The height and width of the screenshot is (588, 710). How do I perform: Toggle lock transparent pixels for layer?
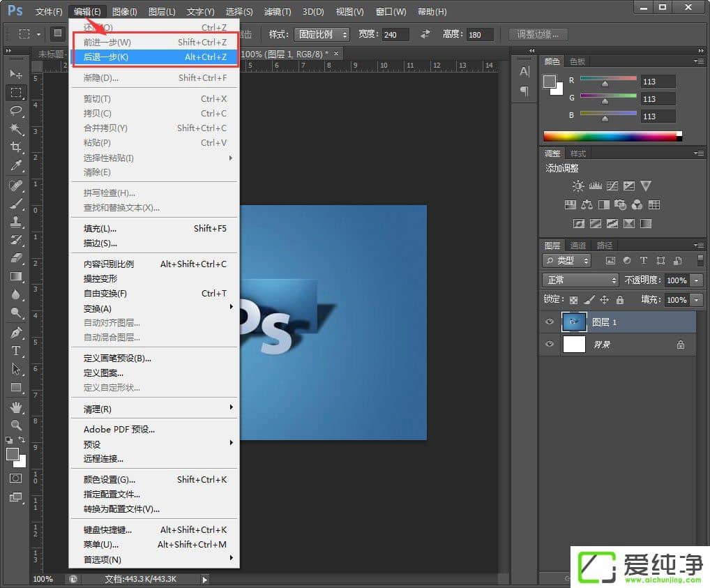(x=573, y=300)
